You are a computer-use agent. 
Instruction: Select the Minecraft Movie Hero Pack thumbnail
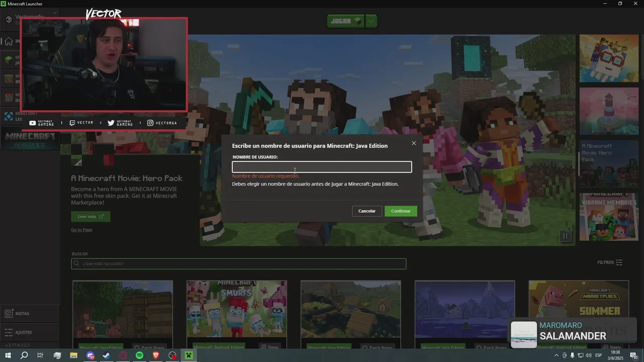point(609,164)
